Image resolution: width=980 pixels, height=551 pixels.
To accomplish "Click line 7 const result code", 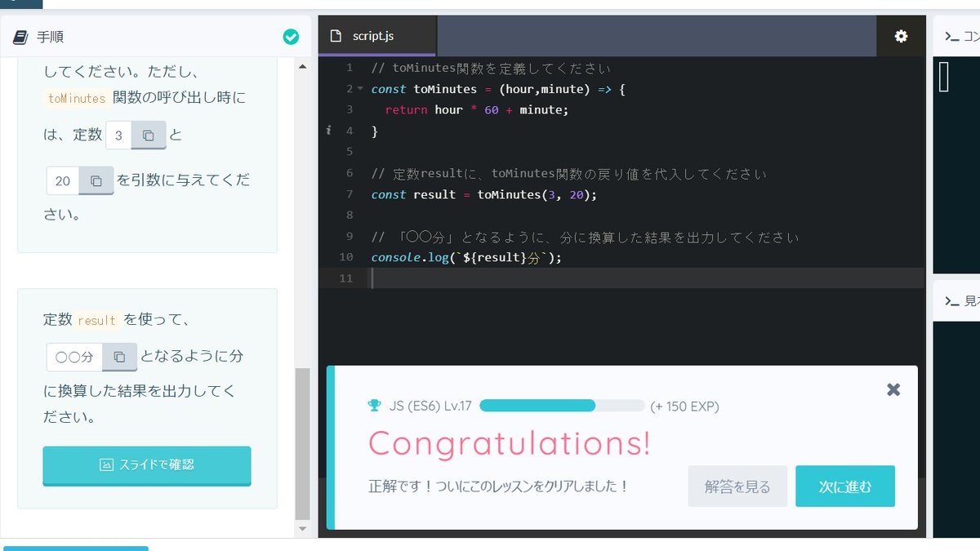I will point(484,194).
